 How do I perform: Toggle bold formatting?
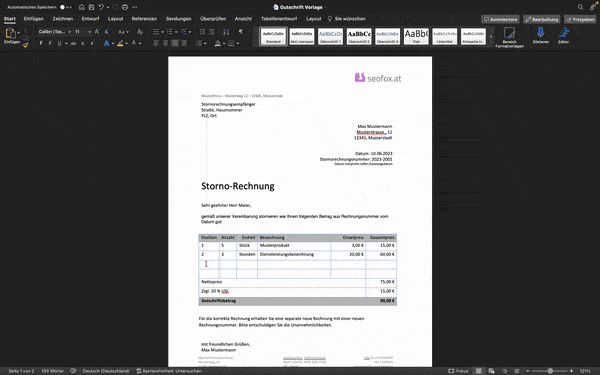[41, 43]
